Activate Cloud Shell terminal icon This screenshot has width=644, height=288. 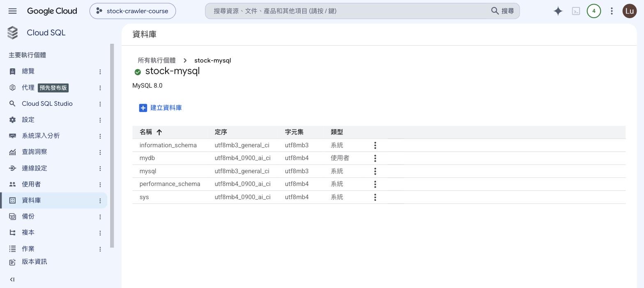[x=576, y=11]
